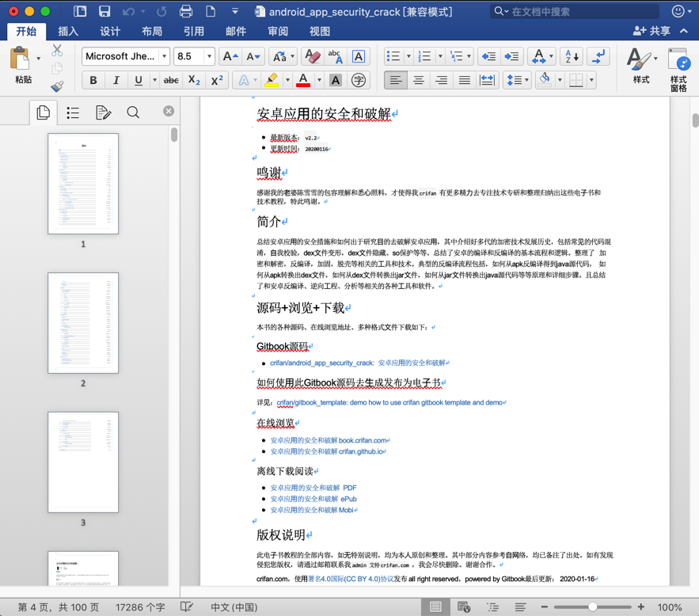Toggle italic formatting

coord(116,80)
